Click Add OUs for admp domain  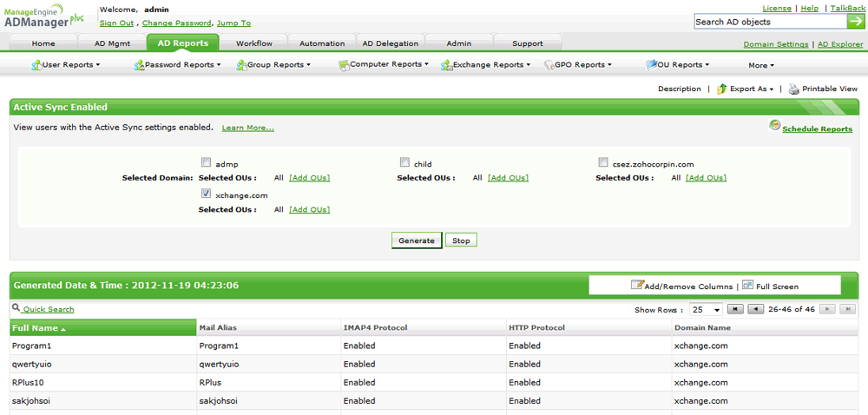310,178
